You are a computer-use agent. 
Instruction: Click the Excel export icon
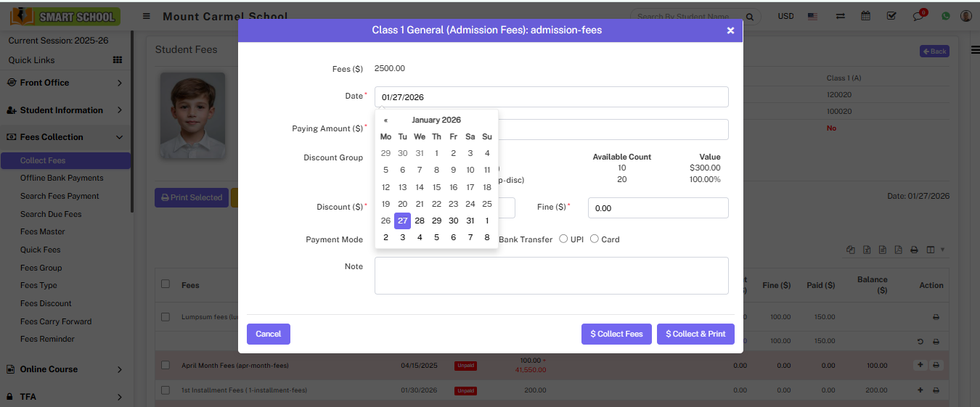pos(867,250)
